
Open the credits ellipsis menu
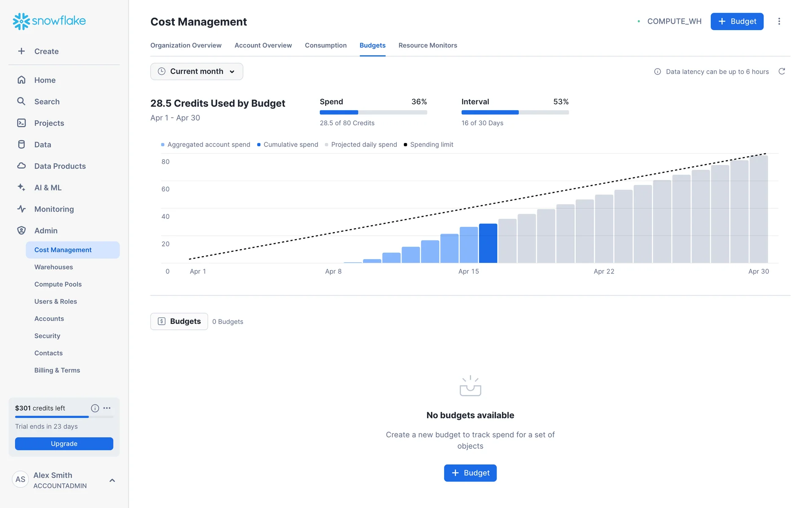(x=107, y=408)
